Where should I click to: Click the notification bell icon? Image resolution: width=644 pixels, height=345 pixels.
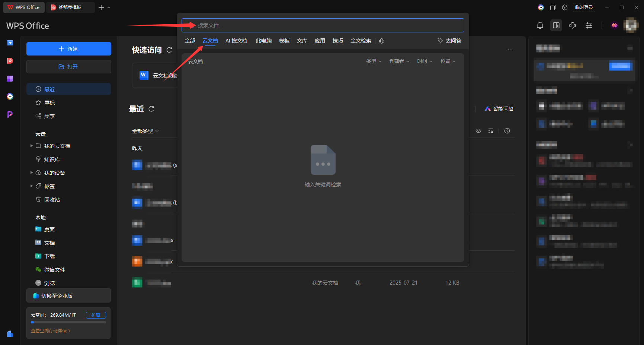pos(540,25)
